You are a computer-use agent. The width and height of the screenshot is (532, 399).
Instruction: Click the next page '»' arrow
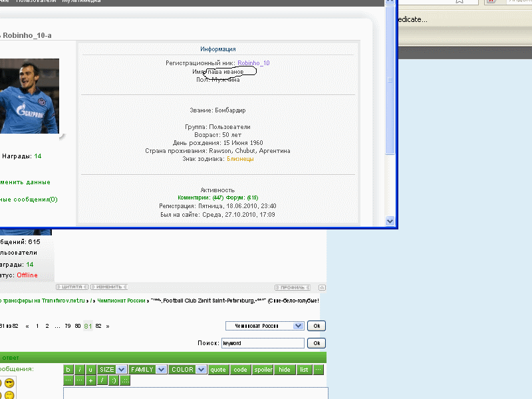coord(108,326)
